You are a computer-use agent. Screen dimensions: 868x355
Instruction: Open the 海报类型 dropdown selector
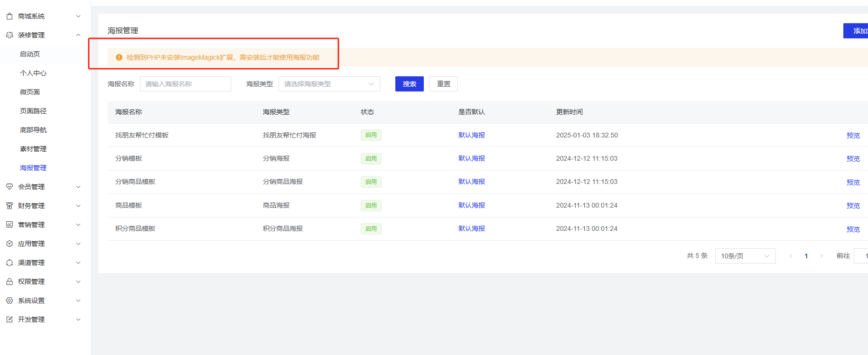coord(329,84)
